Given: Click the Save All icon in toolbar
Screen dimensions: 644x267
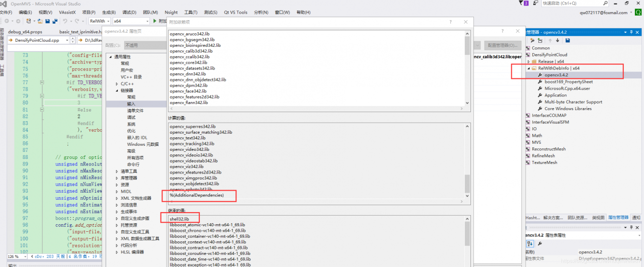Looking at the screenshot, I should tap(54, 21).
